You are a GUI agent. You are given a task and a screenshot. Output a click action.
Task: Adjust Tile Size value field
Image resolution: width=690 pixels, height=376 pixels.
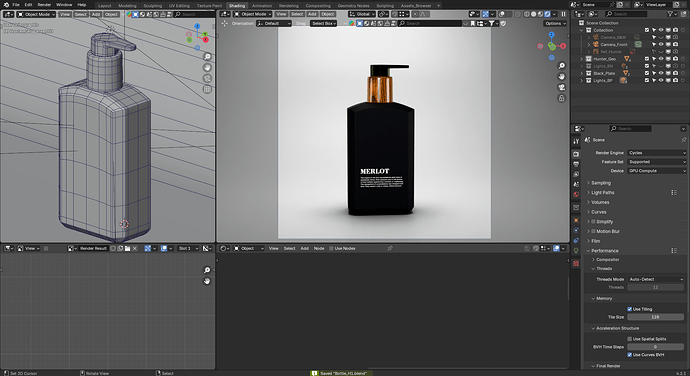[656, 317]
